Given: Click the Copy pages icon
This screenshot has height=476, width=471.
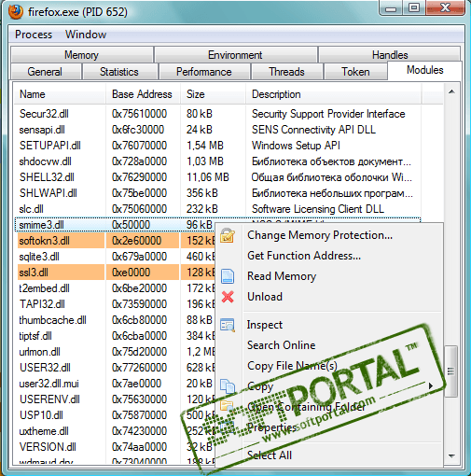Looking at the screenshot, I should pos(228,386).
